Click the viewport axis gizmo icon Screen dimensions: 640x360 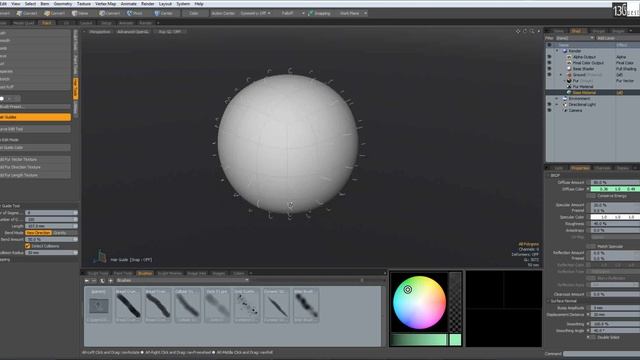click(x=100, y=256)
